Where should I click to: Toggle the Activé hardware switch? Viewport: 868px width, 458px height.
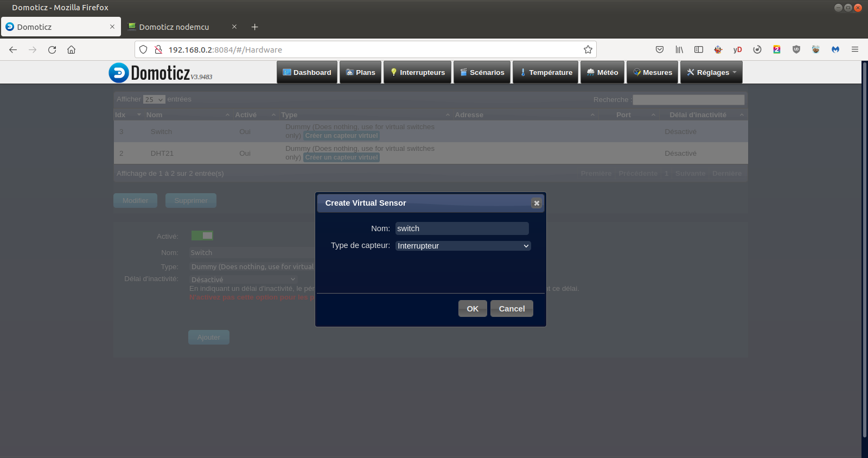coord(202,236)
